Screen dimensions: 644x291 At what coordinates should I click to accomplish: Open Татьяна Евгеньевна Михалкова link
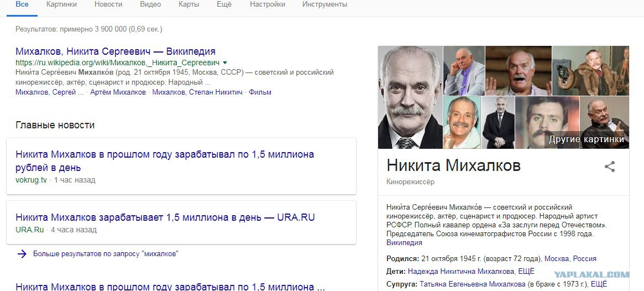(472, 284)
